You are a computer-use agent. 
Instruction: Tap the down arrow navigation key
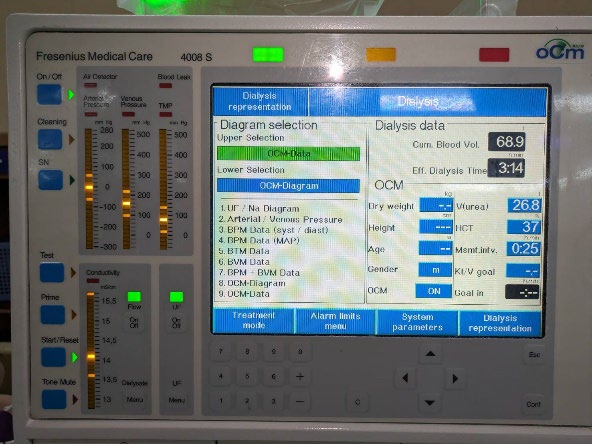tap(430, 402)
